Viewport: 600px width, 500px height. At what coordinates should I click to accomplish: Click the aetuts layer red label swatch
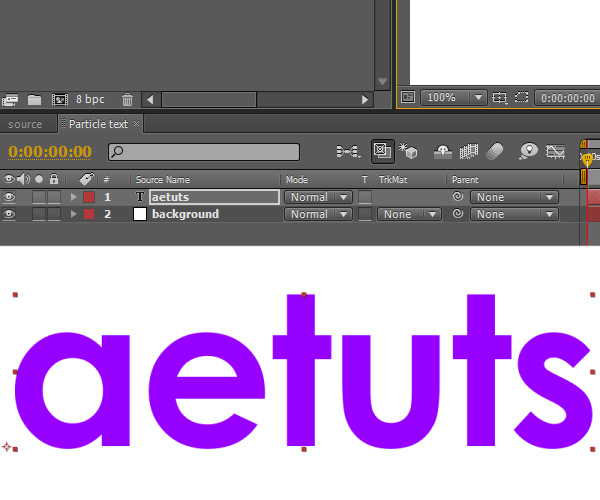click(x=89, y=197)
